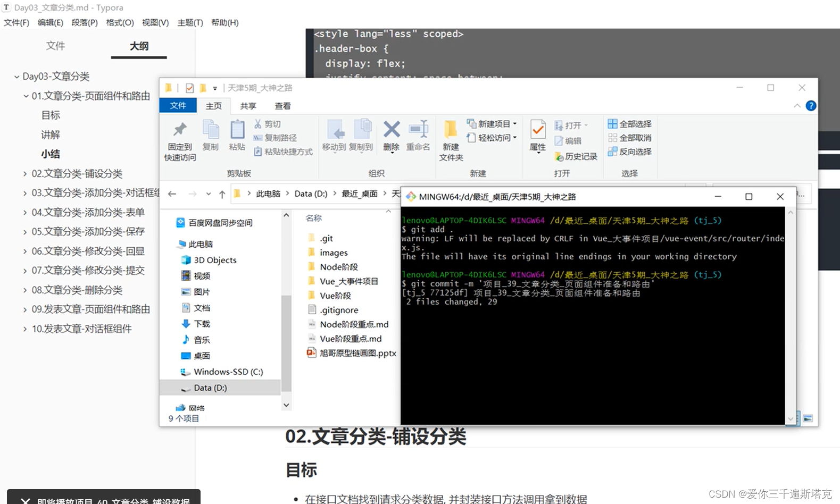
Task: Collapse 01.文章分类-页面组件和路由 outline node
Action: (26, 96)
